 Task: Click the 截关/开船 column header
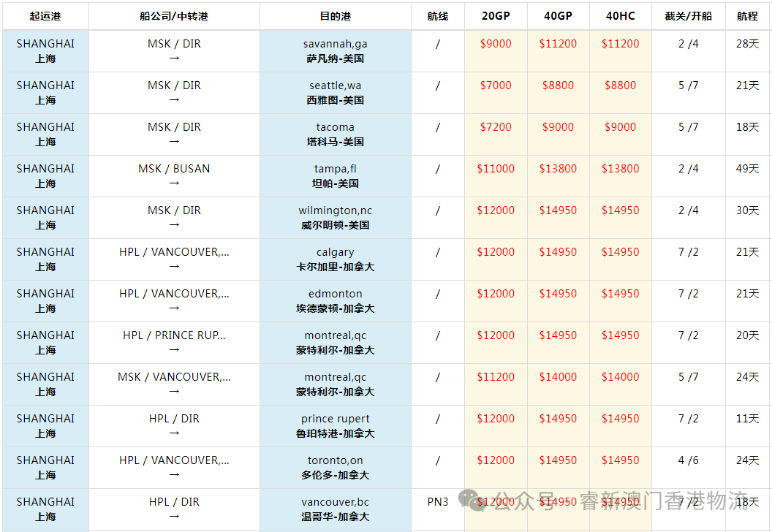(689, 16)
